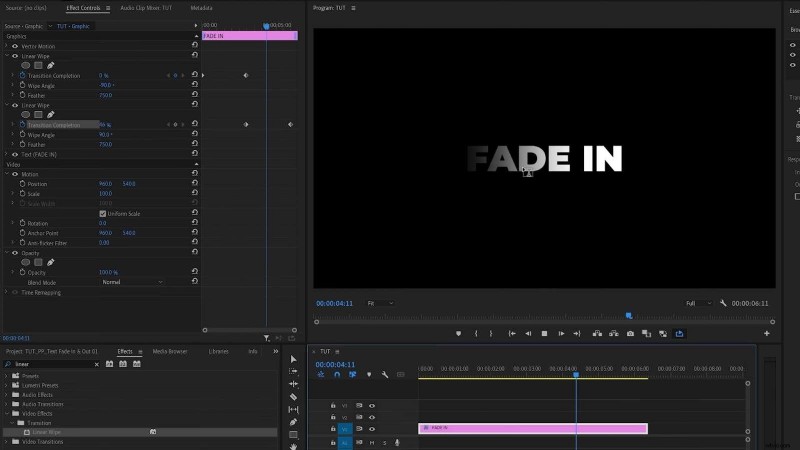Toggle Snap in timeline
800x450 pixels.
pyautogui.click(x=337, y=374)
